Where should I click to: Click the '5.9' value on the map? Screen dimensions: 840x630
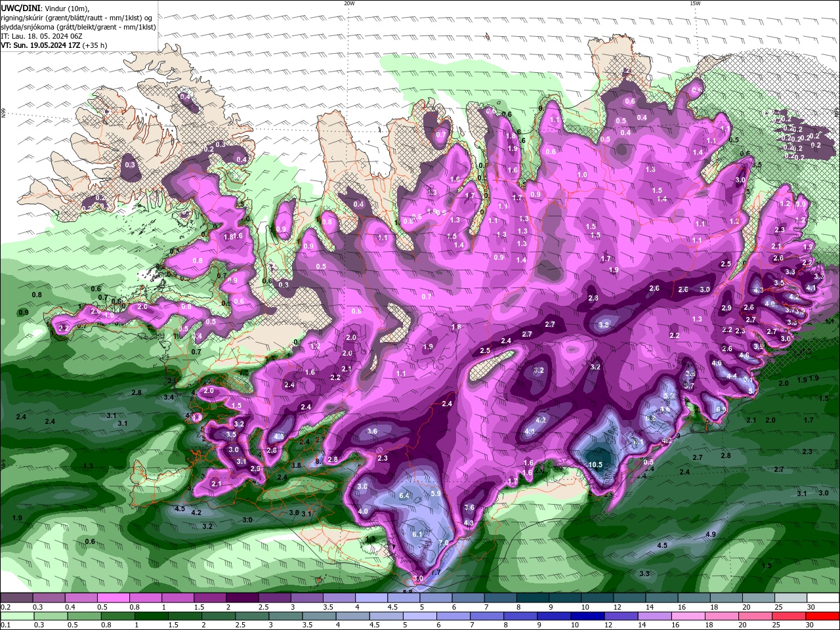[x=436, y=493]
